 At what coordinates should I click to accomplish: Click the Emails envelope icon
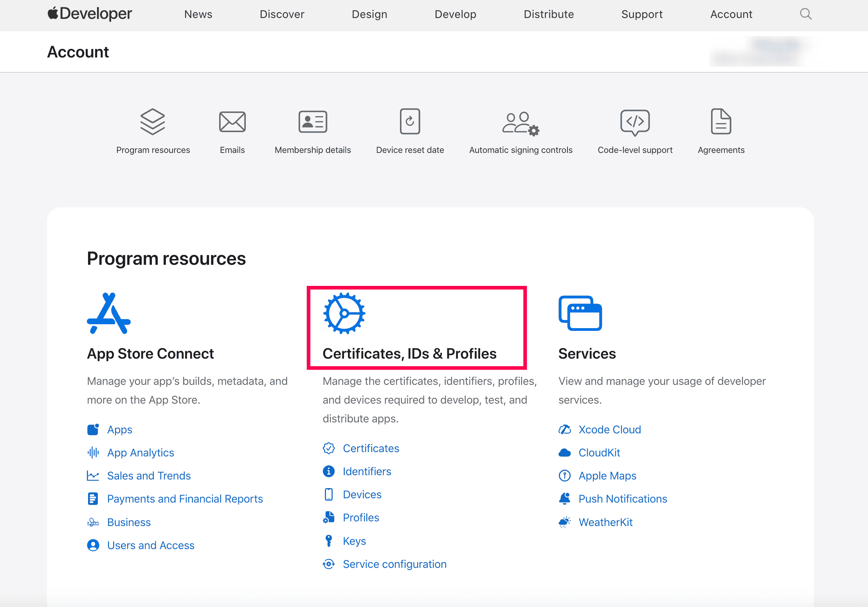click(232, 122)
